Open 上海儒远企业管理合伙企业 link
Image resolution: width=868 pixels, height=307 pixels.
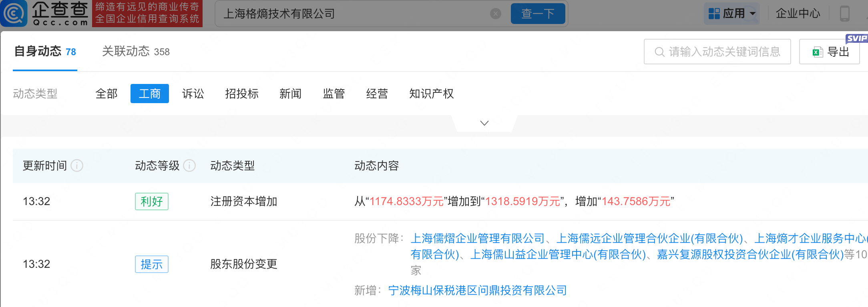point(650,239)
